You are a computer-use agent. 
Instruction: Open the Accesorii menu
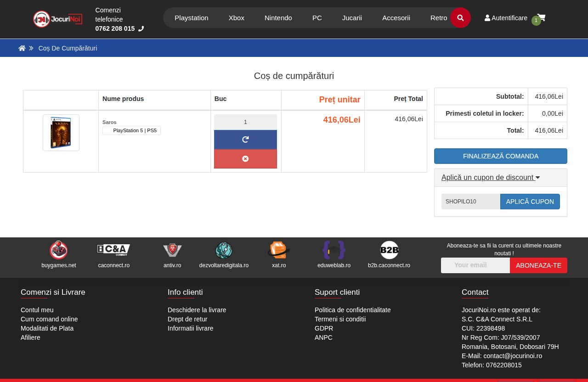click(396, 17)
